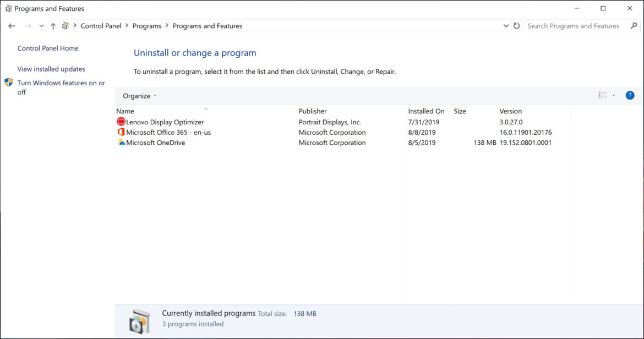
Task: Click Microsoft Corporation publisher in Office 365 row
Action: tap(332, 132)
